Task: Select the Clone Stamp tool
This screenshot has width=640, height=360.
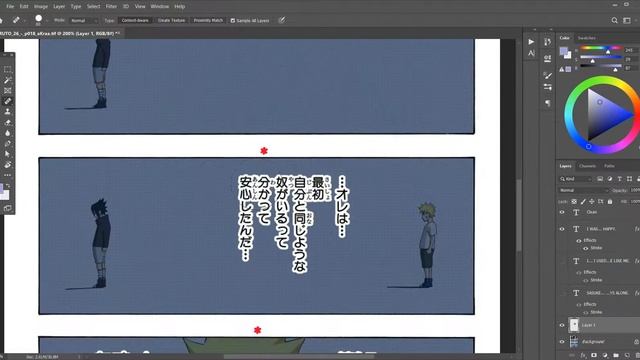Action: [x=7, y=111]
